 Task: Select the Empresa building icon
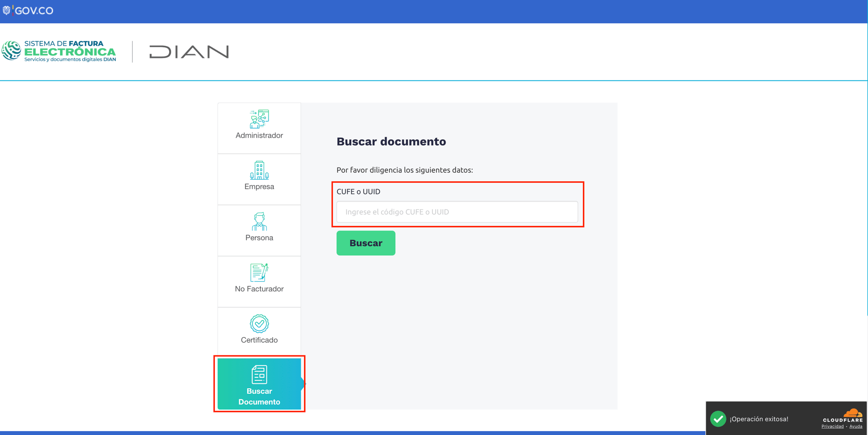click(259, 170)
